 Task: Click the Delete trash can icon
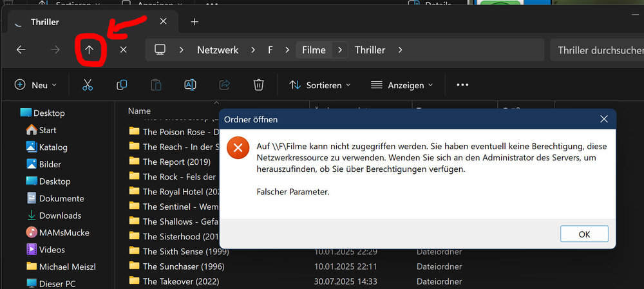point(258,85)
